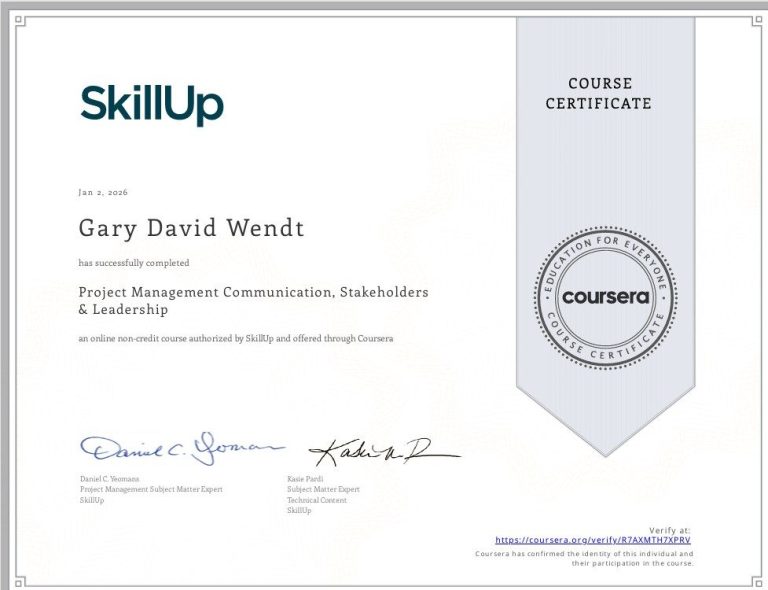Click Kasie Pardi's black signature
The image size is (768, 590).
pos(380,453)
